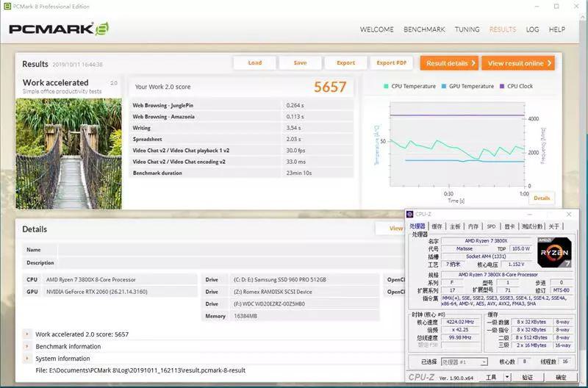Click the Ryzen 7 logo in CPU-Z
The width and height of the screenshot is (588, 388).
tap(554, 252)
